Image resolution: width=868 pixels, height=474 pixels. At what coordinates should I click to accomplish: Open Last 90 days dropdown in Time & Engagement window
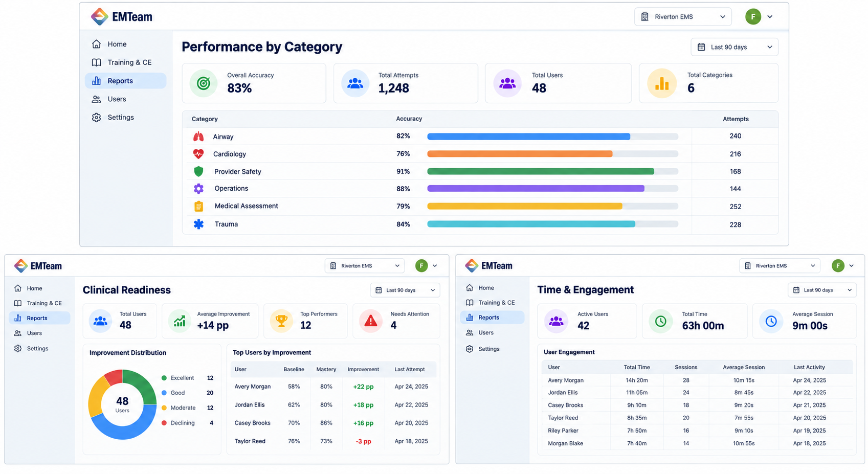pos(822,290)
